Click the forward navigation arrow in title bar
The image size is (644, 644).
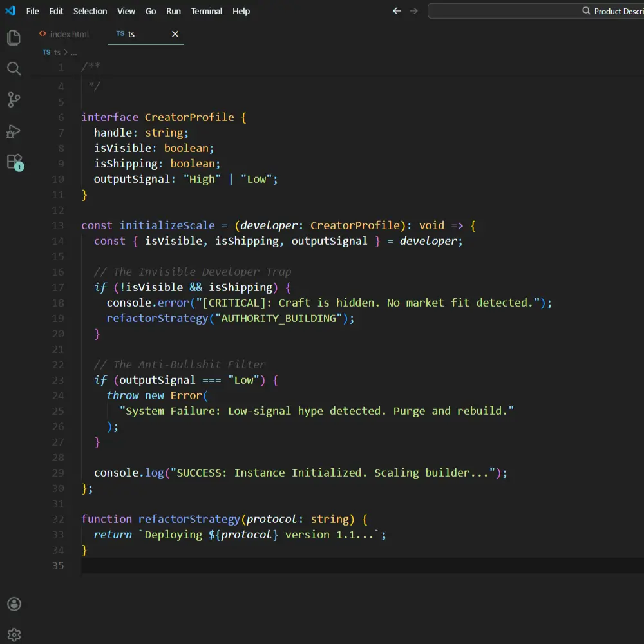pyautogui.click(x=414, y=11)
